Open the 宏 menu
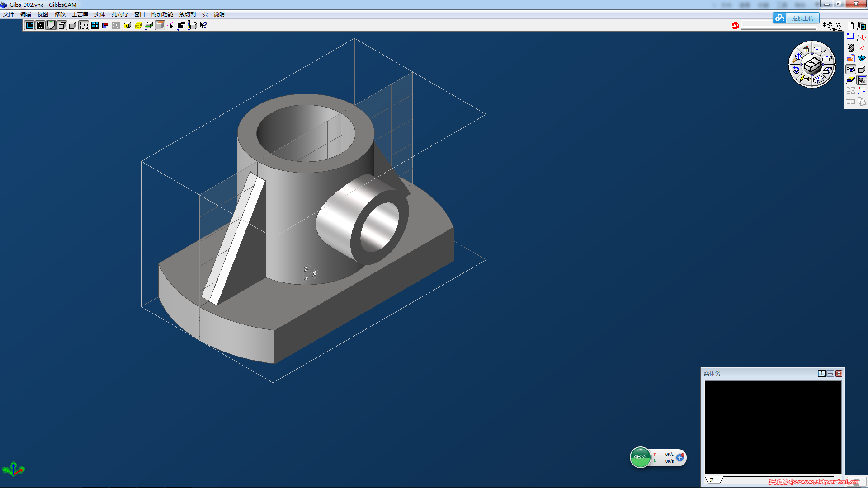868x488 pixels. [205, 14]
